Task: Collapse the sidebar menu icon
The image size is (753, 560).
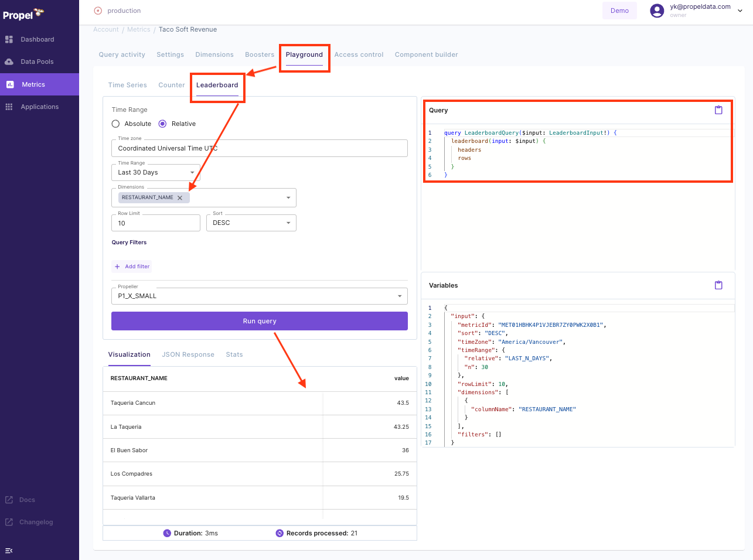Action: [9, 551]
